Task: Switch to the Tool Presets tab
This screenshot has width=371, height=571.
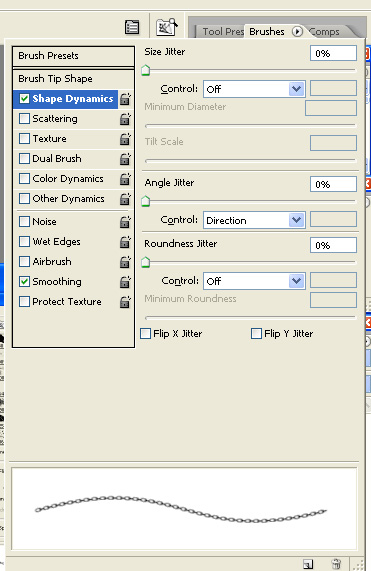Action: (x=222, y=32)
